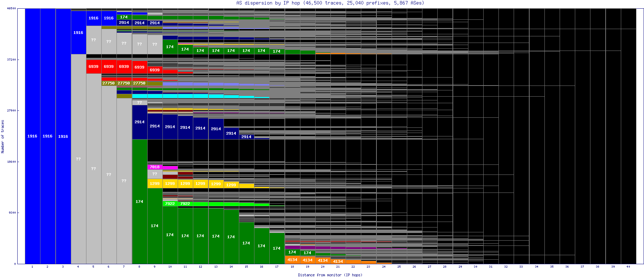644x277 pixels.
Task: Click the olive 27750 block at hop 6
Action: (109, 83)
